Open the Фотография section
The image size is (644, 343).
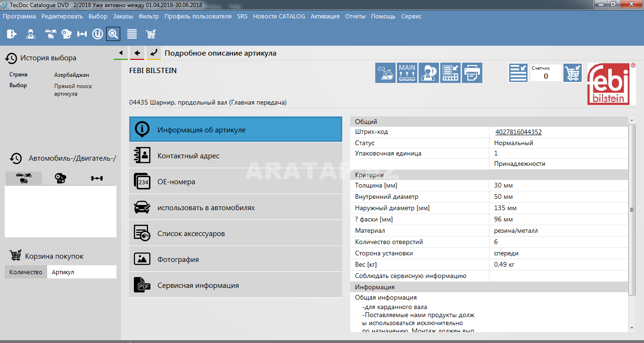[236, 259]
